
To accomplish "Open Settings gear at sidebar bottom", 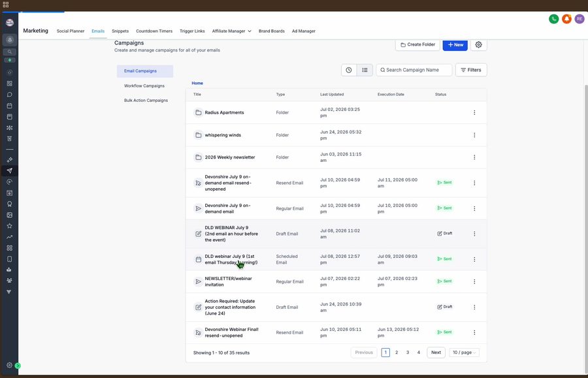I will point(9,365).
